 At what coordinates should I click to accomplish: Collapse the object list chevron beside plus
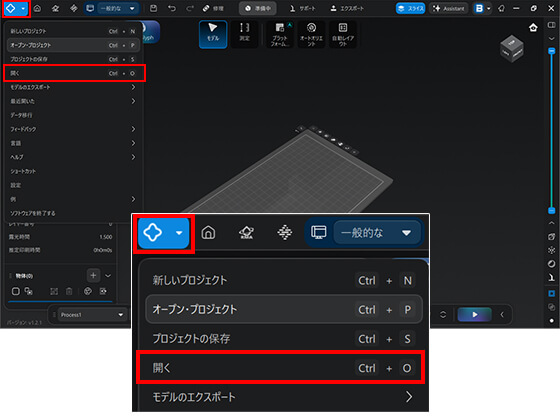108,276
